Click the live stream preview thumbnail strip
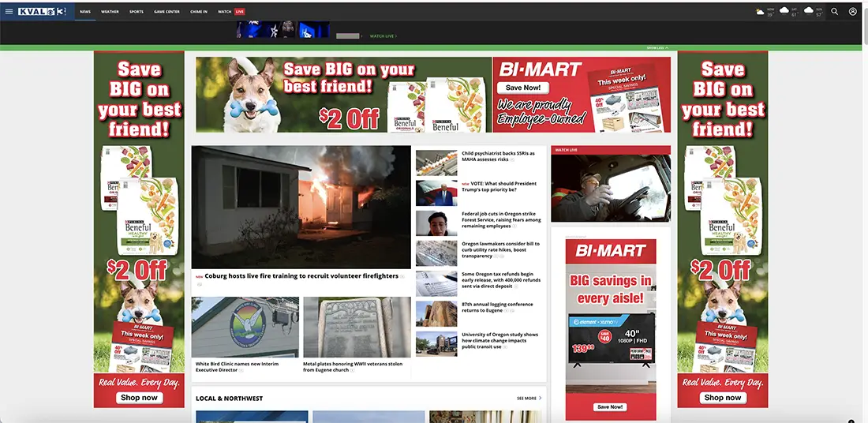This screenshot has height=423, width=868. [282, 29]
